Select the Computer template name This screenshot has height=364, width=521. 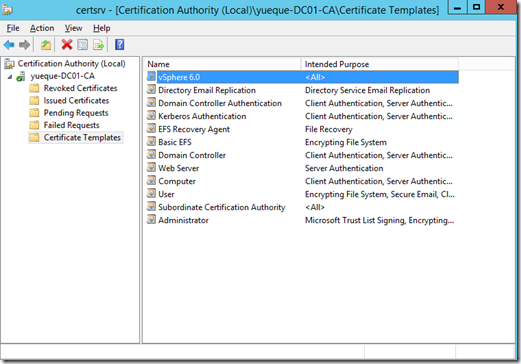(x=177, y=181)
